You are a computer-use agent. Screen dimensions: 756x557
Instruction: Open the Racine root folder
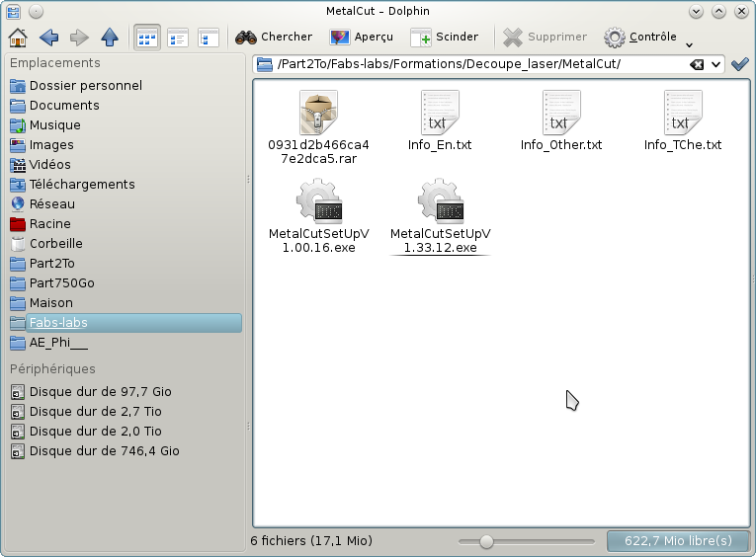click(126, 224)
